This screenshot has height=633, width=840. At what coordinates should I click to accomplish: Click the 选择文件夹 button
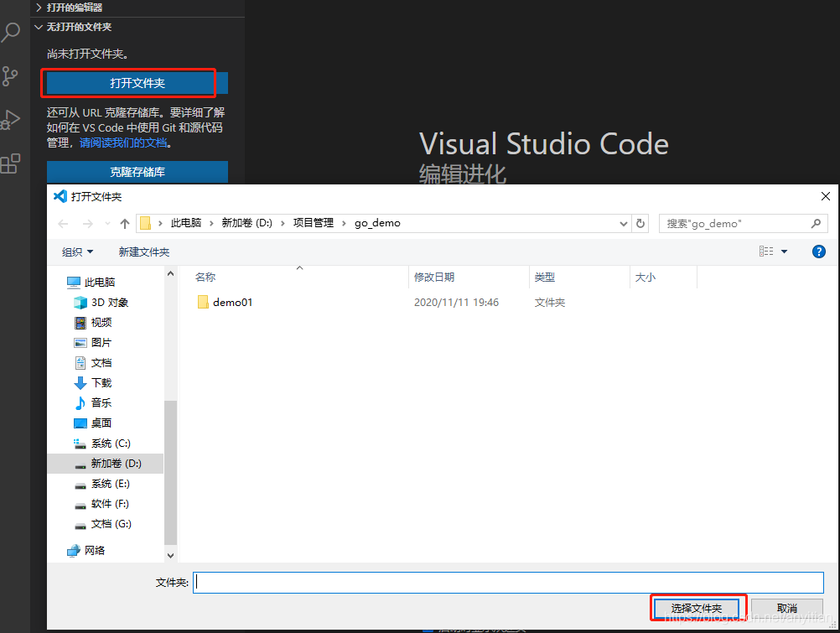click(696, 609)
